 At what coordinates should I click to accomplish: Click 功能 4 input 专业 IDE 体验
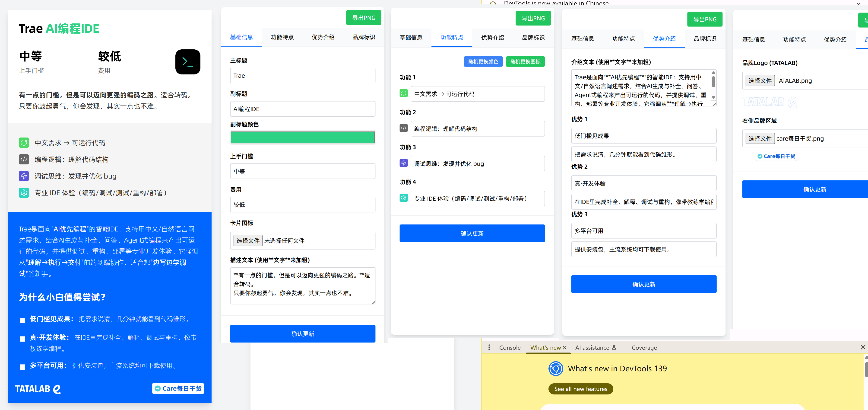tap(478, 199)
